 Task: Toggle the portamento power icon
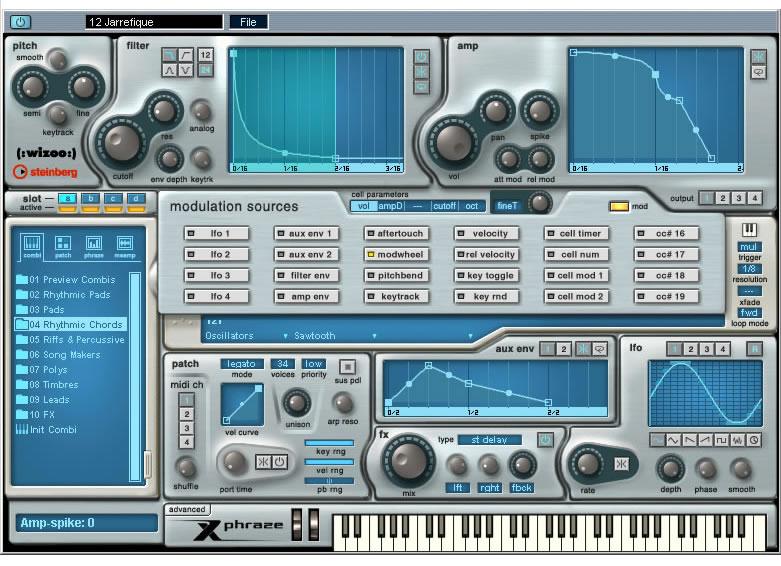[x=279, y=462]
